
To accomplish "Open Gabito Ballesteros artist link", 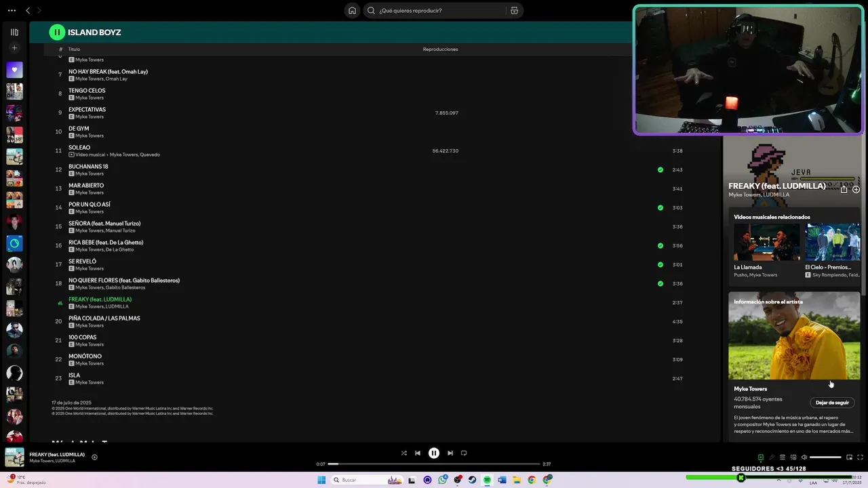I will point(125,287).
